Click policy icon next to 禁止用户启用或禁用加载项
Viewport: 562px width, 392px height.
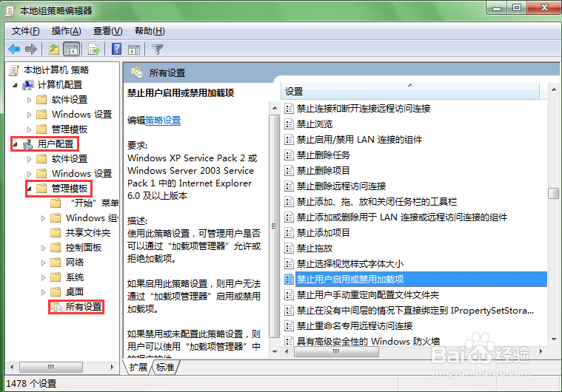(x=289, y=280)
